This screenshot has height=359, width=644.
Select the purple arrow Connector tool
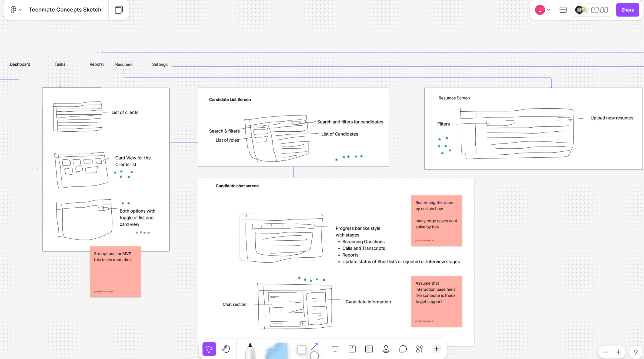click(314, 346)
